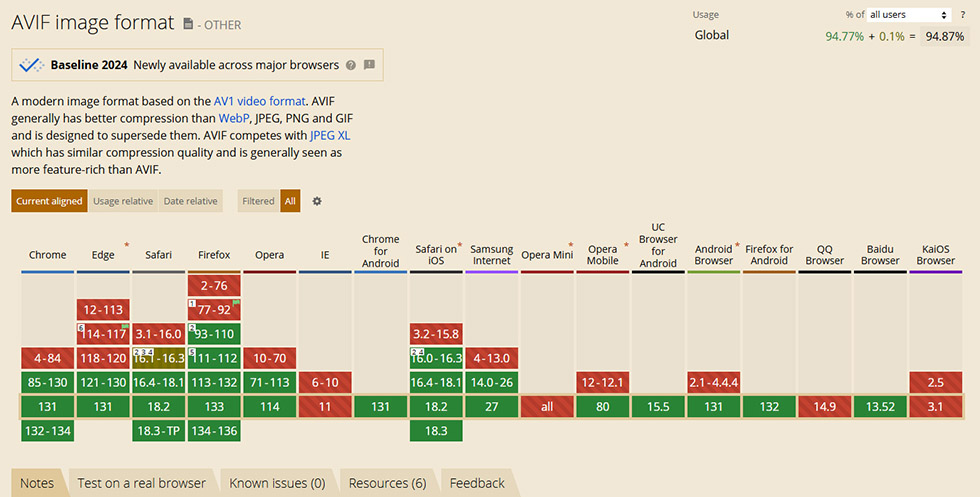Open the Feedback tab
Screen dimensions: 980x497
pyautogui.click(x=477, y=483)
